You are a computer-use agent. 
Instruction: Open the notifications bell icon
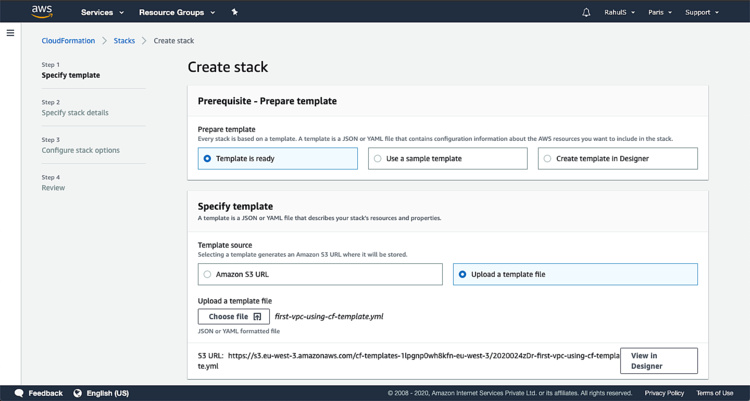[586, 12]
